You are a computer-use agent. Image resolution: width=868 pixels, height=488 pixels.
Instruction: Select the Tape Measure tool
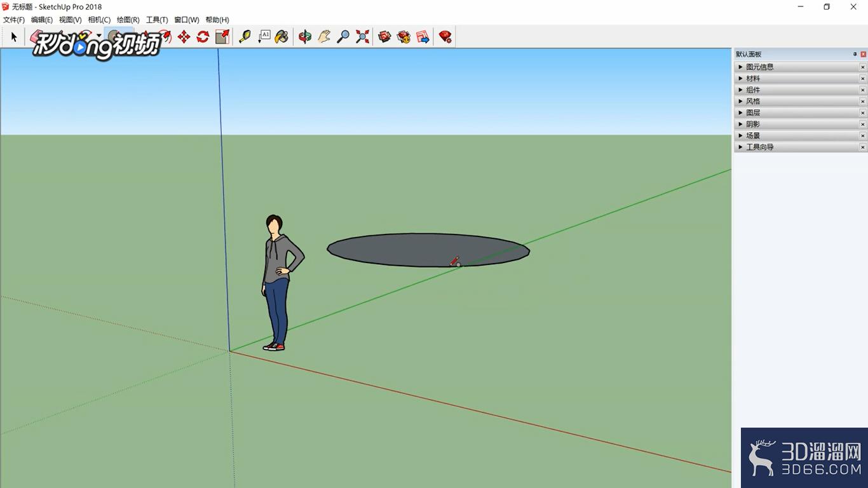point(245,37)
